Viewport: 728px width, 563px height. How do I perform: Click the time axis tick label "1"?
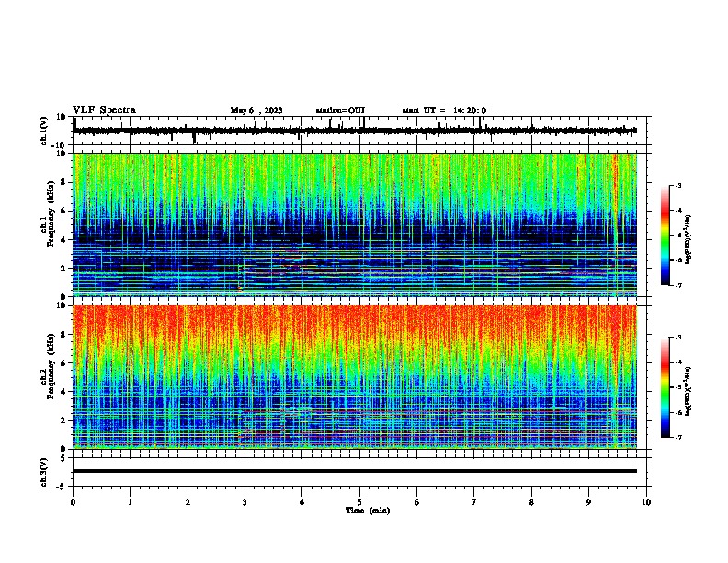point(130,502)
